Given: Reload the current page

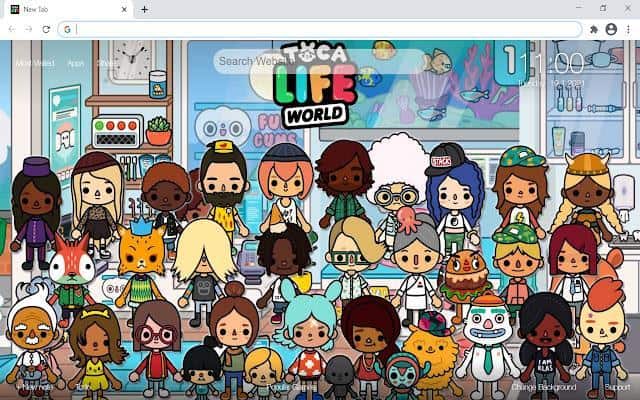Looking at the screenshot, I should click(46, 29).
